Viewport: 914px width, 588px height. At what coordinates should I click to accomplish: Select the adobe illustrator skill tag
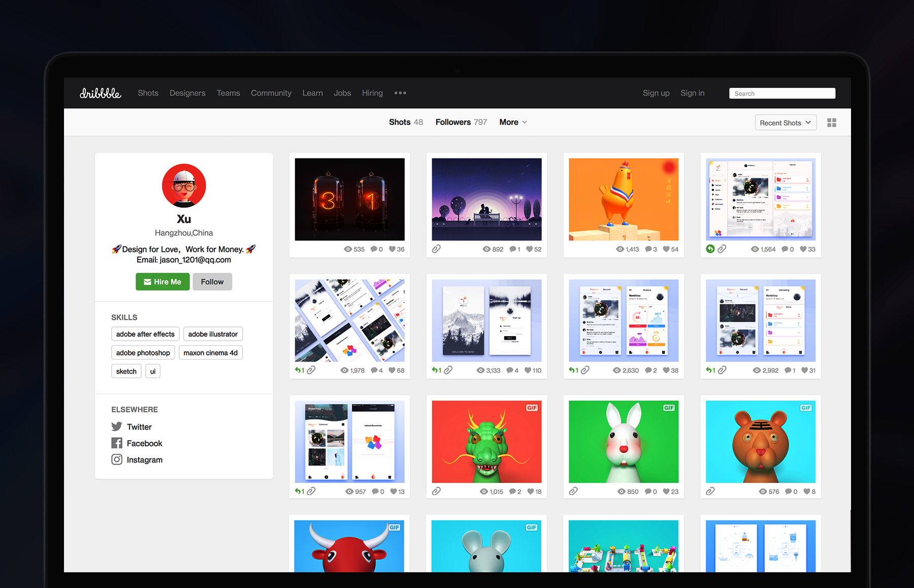[213, 334]
